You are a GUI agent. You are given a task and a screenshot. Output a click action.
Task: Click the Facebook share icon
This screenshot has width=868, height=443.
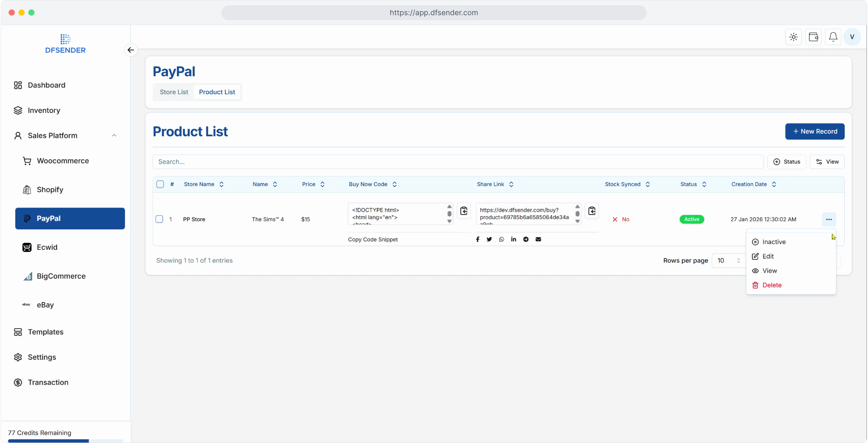click(x=478, y=240)
